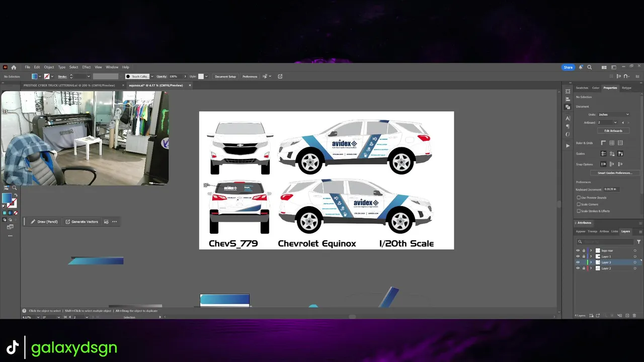644x362 pixels.
Task: Click Preferences button in control bar
Action: point(250,76)
